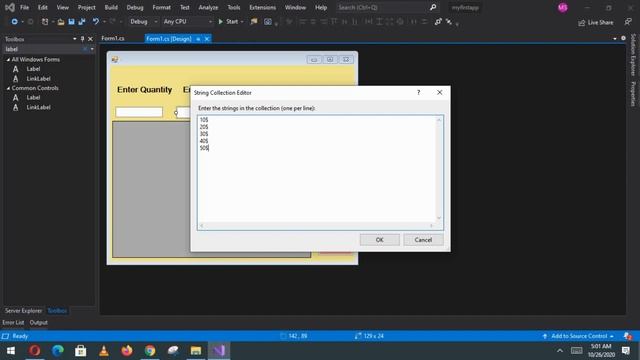Click the notifications icon in status bar
Image resolution: width=640 pixels, height=360 pixels.
coord(628,336)
